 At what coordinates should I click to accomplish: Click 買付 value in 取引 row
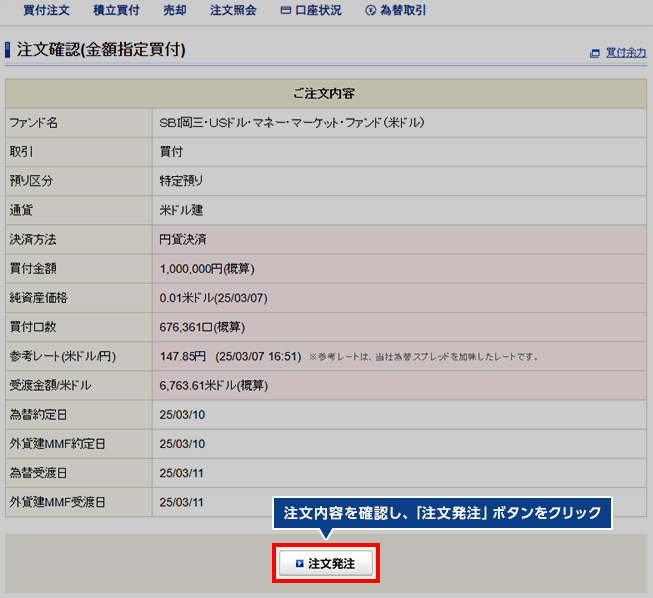point(171,152)
